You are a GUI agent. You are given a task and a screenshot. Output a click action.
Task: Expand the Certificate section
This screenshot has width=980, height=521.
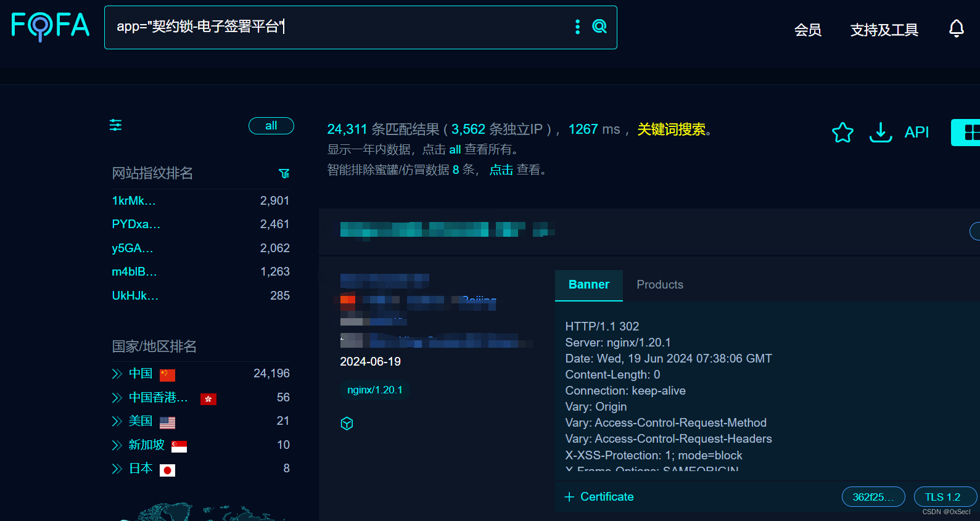599,496
